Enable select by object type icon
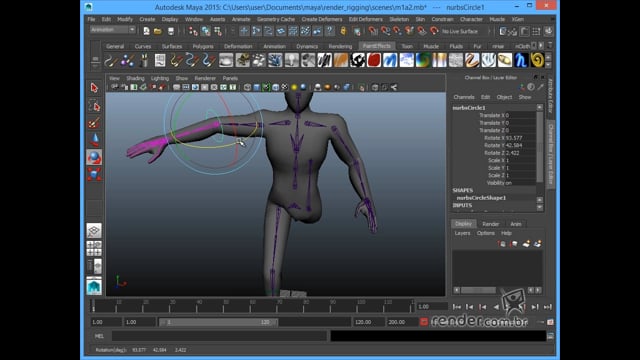640x360 pixels. point(206,31)
